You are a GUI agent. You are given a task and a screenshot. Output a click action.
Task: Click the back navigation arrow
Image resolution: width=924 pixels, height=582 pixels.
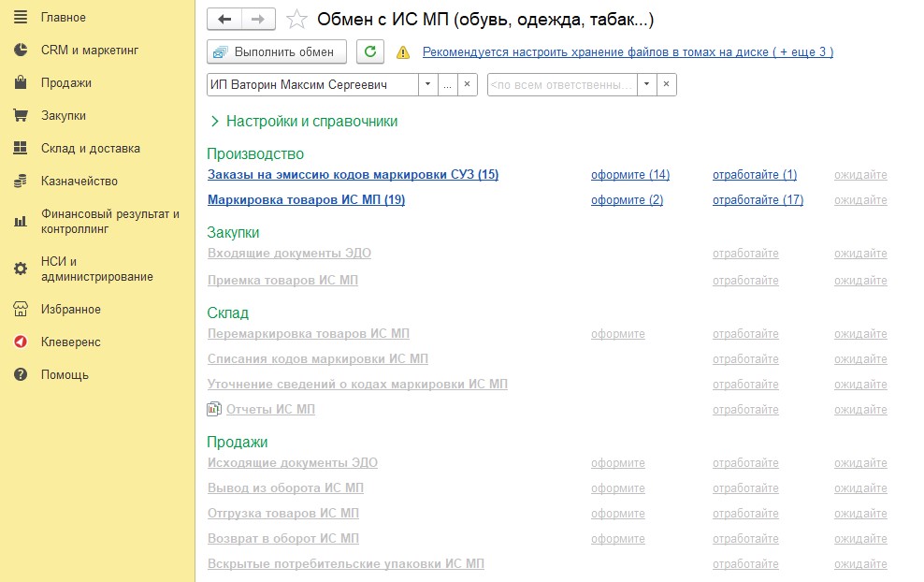click(x=224, y=19)
